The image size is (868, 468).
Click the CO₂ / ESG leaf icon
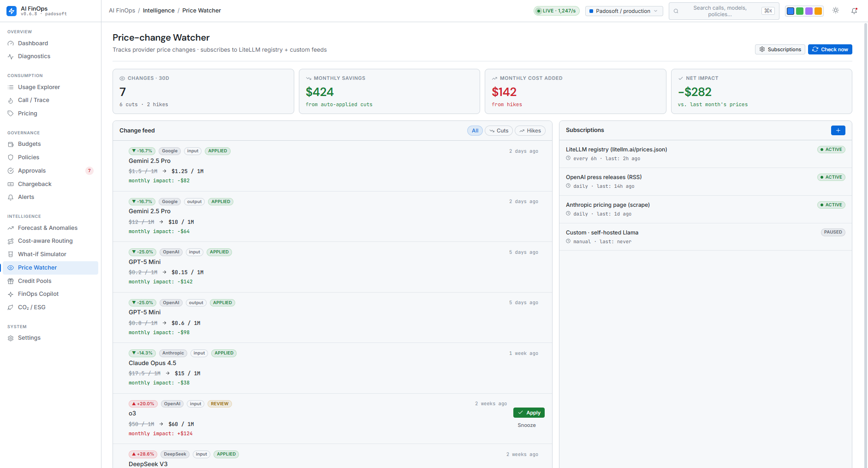click(x=11, y=307)
